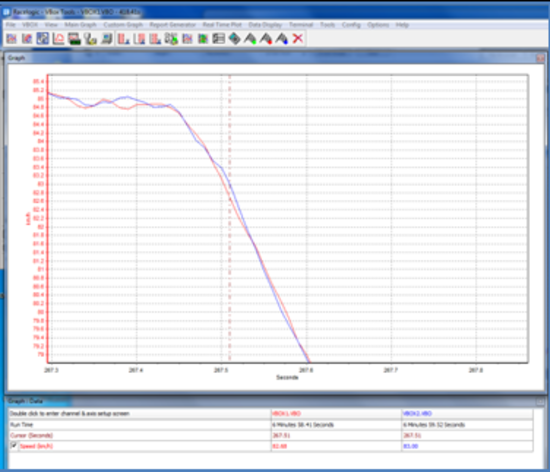Image resolution: width=550 pixels, height=472 pixels.
Task: Click the middle red bars toolbar icon
Action: tap(139, 38)
